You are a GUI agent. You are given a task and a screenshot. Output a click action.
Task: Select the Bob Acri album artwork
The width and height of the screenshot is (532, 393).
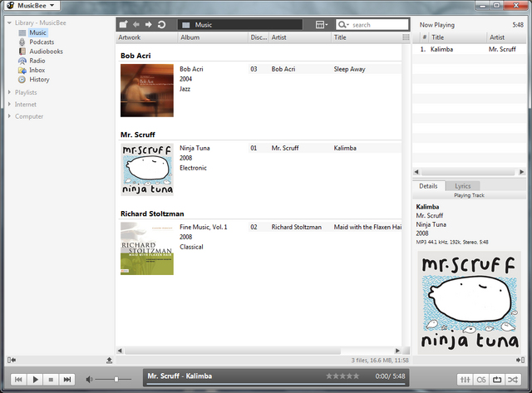point(147,91)
